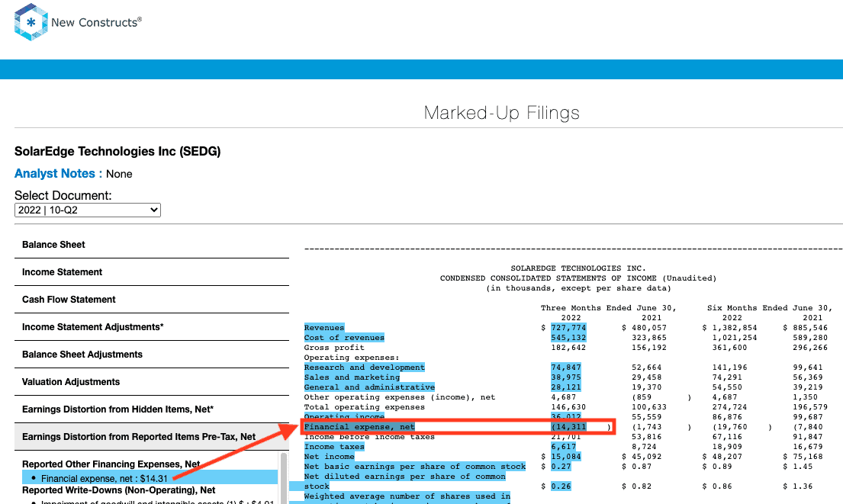Select Reported Other Financing Expenses, Net heading
This screenshot has width=843, height=504.
tap(111, 464)
